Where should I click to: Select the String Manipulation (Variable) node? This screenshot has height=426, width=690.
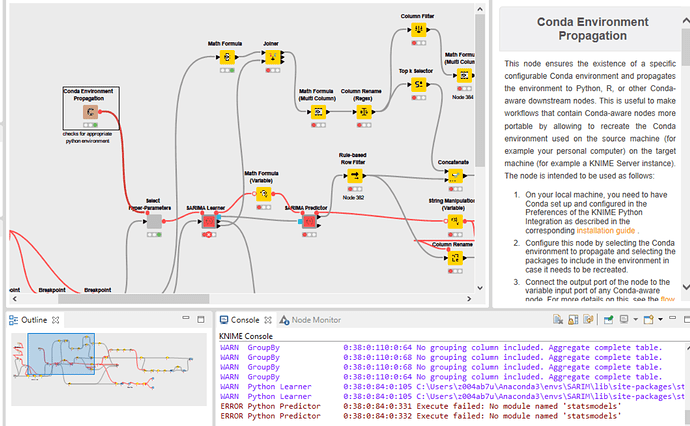coord(455,221)
